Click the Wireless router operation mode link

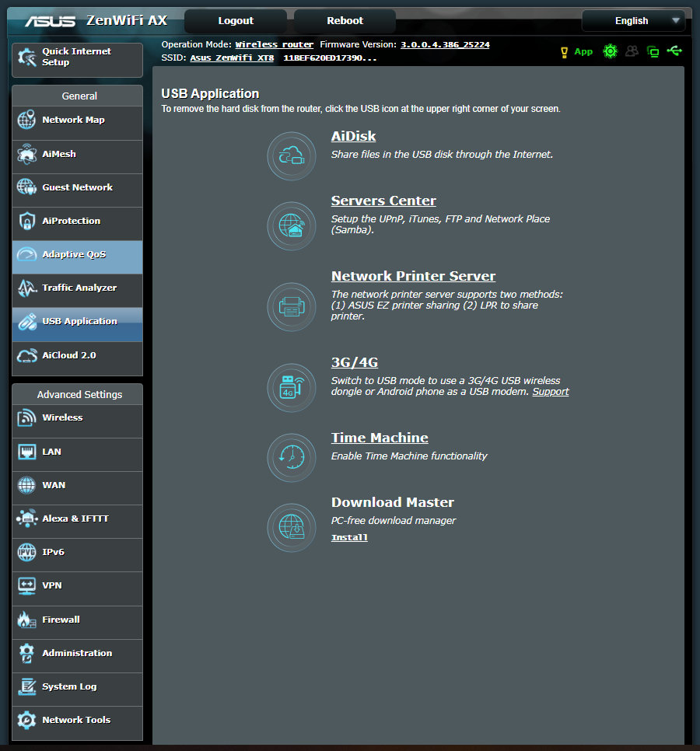pos(274,44)
